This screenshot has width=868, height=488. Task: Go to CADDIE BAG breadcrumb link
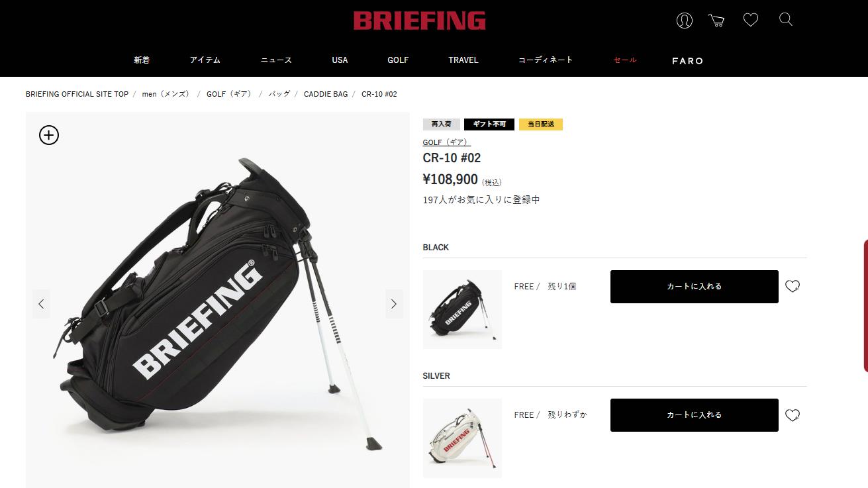326,94
